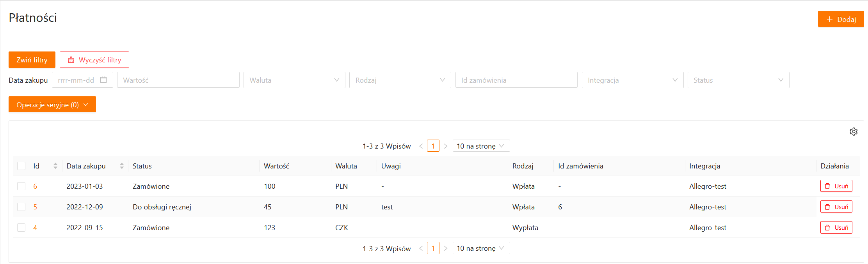Screen dimensions: 868x264
Task: Click the Dodaj button
Action: pyautogui.click(x=841, y=19)
